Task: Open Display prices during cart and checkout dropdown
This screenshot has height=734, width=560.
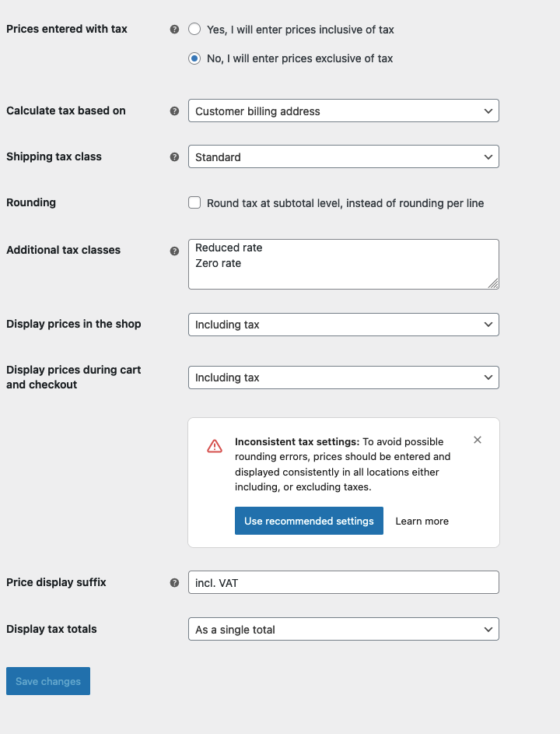Action: [x=344, y=378]
